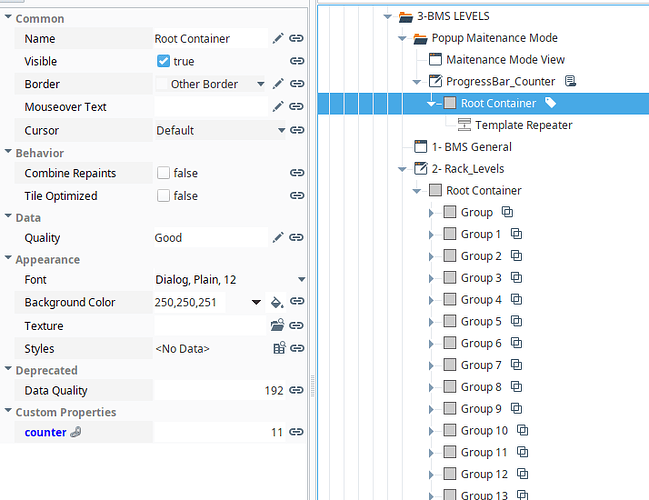This screenshot has width=649, height=500.
Task: Select Maitenance Mode View in tree
Action: click(x=505, y=60)
